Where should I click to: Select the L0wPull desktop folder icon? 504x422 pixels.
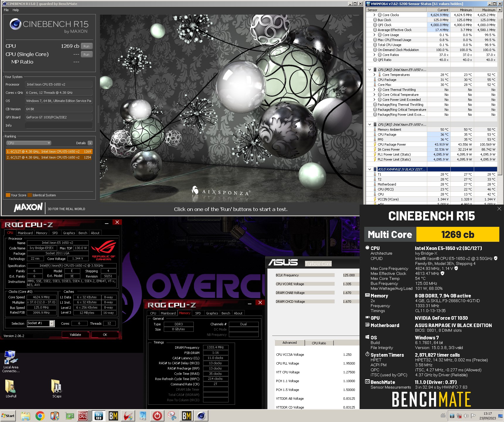tap(11, 389)
